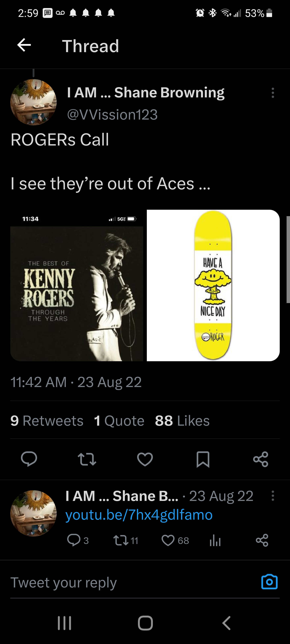Like the main tweet with heart icon

pos(145,459)
